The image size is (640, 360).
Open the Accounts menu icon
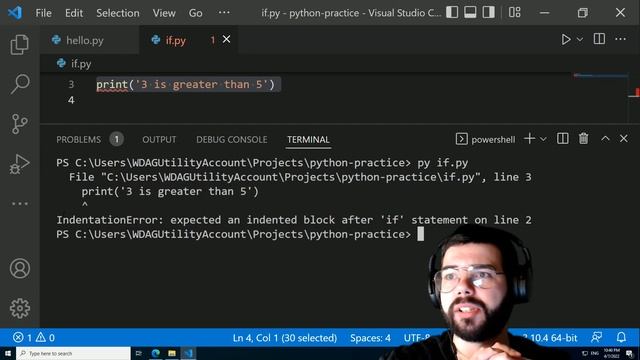pos(20,269)
